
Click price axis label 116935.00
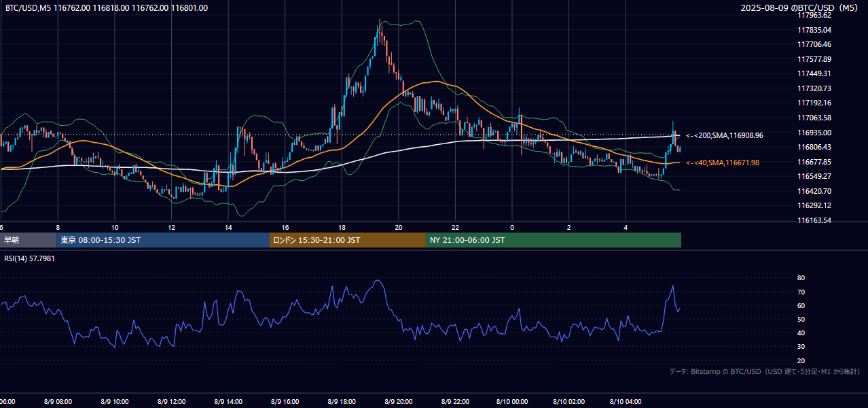(x=814, y=133)
